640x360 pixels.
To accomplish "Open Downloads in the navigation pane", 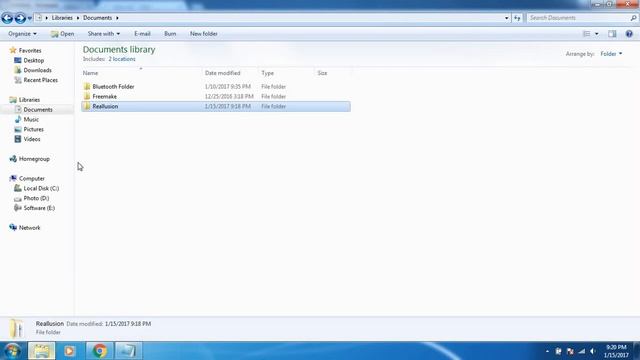I will pos(37,70).
